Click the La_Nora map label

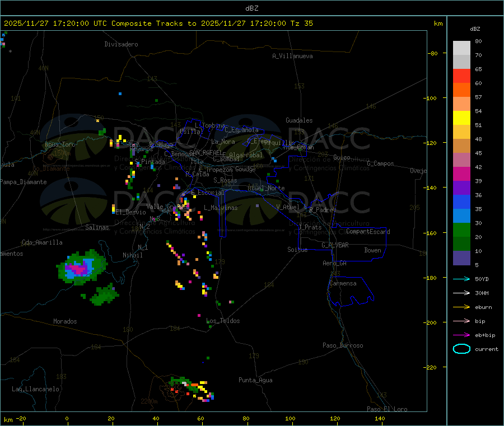coord(223,142)
